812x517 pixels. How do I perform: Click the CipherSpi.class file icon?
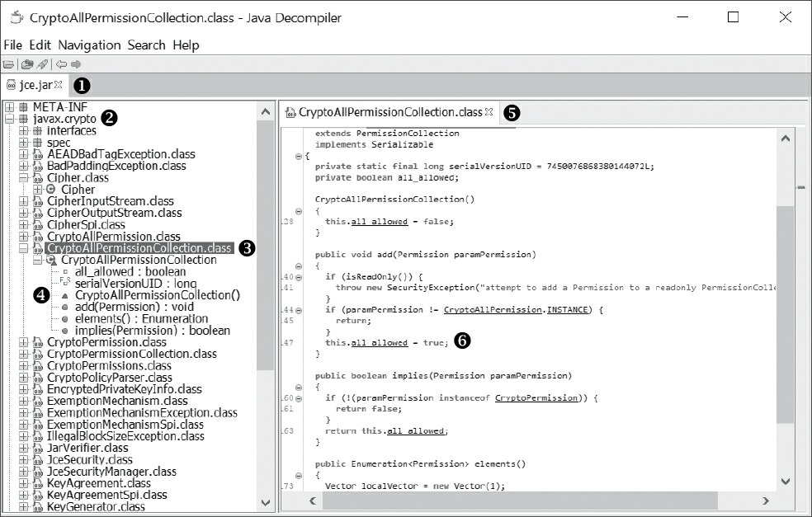[38, 225]
